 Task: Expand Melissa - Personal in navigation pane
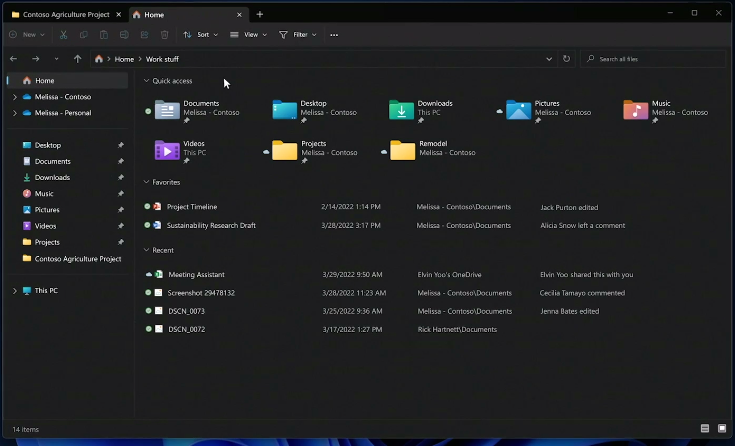(x=15, y=113)
